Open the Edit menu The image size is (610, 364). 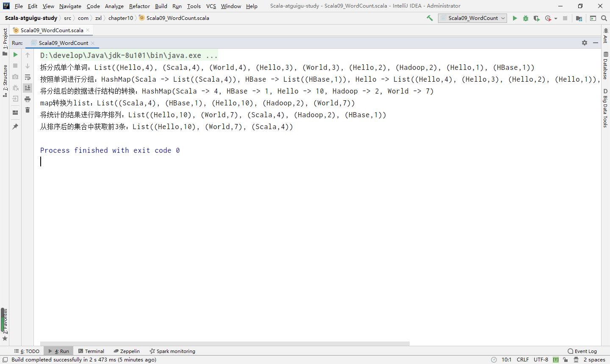[33, 6]
